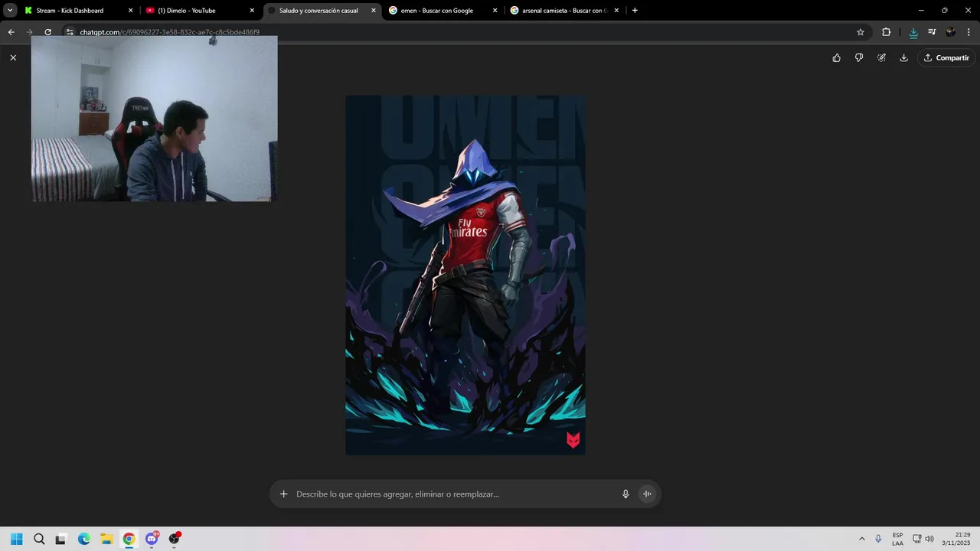The height and width of the screenshot is (551, 980).
Task: Close the arsenal camiseta tab
Action: [616, 11]
